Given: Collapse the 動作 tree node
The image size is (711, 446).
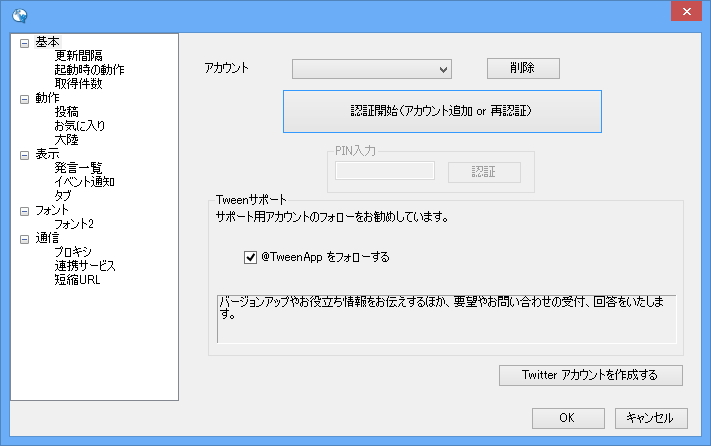Looking at the screenshot, I should pyautogui.click(x=24, y=99).
